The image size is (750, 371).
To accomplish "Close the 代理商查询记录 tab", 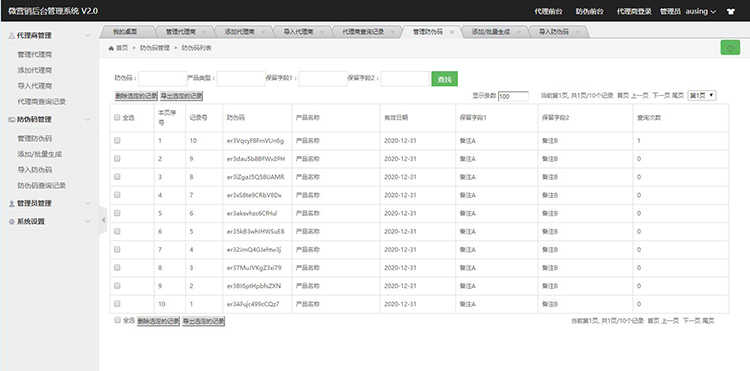I will [392, 32].
